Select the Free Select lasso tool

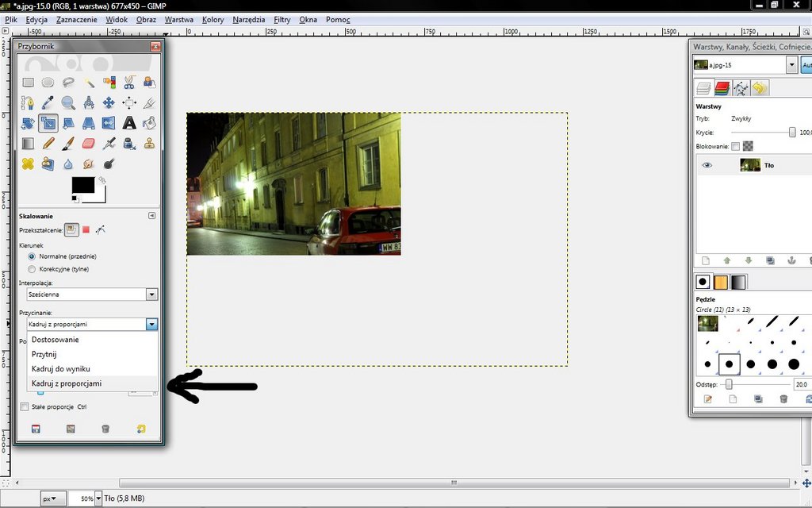[x=68, y=83]
